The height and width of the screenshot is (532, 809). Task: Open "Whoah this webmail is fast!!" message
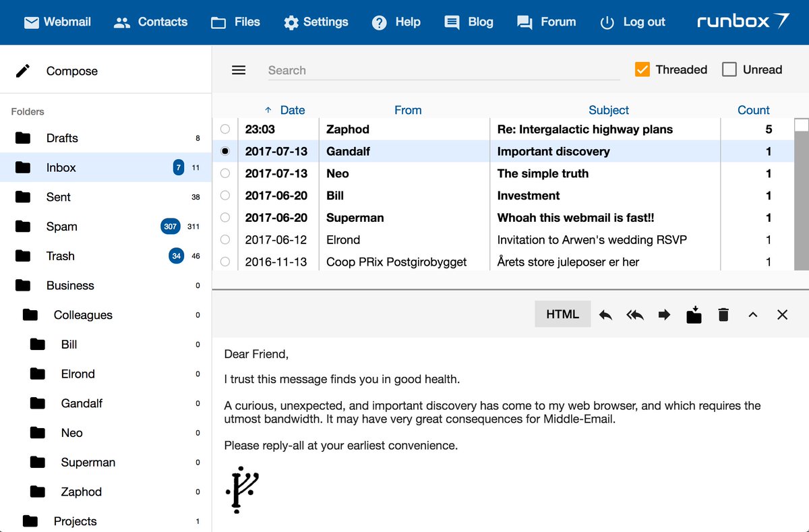pos(576,217)
